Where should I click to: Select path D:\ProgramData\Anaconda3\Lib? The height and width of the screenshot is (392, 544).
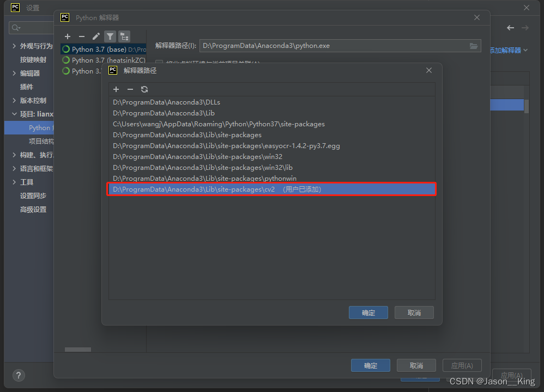(271, 113)
